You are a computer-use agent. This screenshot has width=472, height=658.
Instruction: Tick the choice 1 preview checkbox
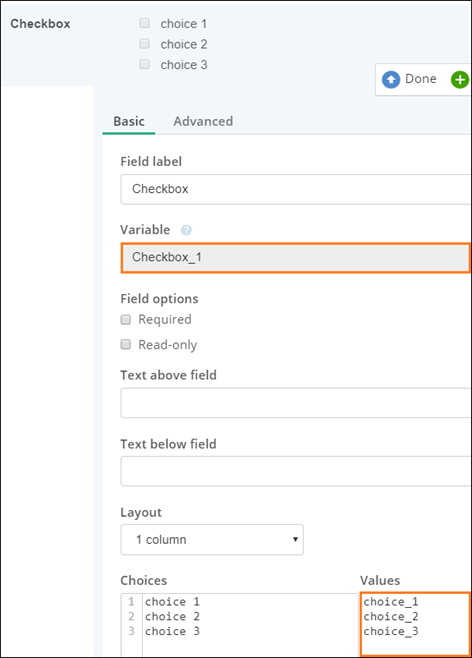click(144, 23)
